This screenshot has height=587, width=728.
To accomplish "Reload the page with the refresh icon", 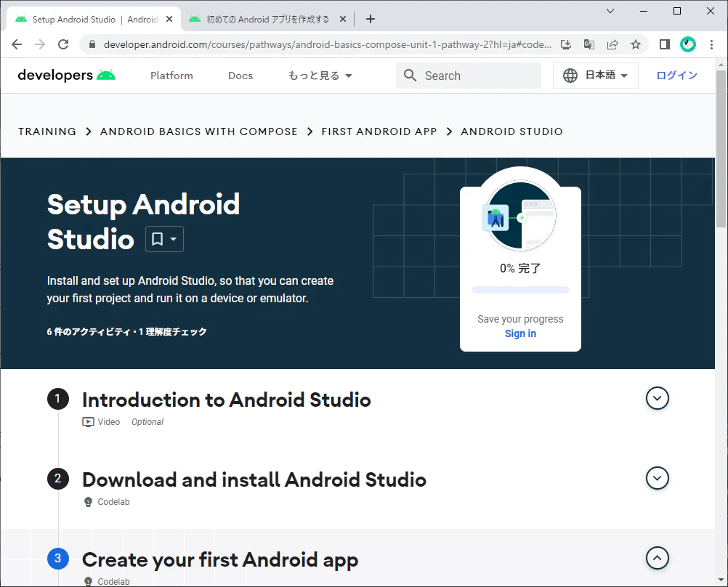I will pos(63,44).
